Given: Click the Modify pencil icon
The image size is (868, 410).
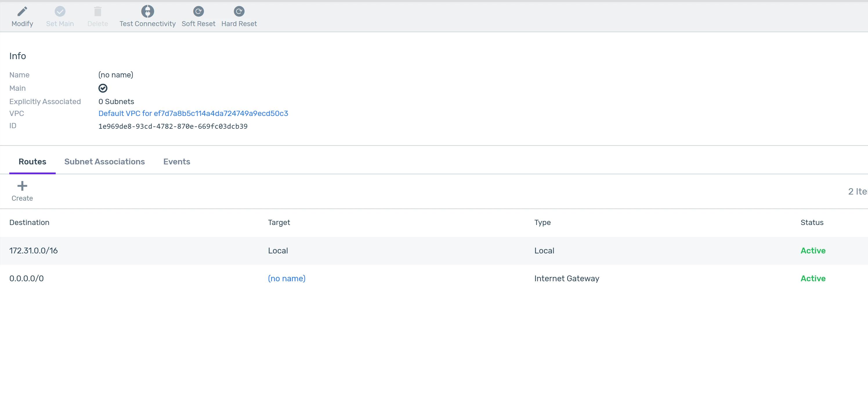Looking at the screenshot, I should coord(22,12).
